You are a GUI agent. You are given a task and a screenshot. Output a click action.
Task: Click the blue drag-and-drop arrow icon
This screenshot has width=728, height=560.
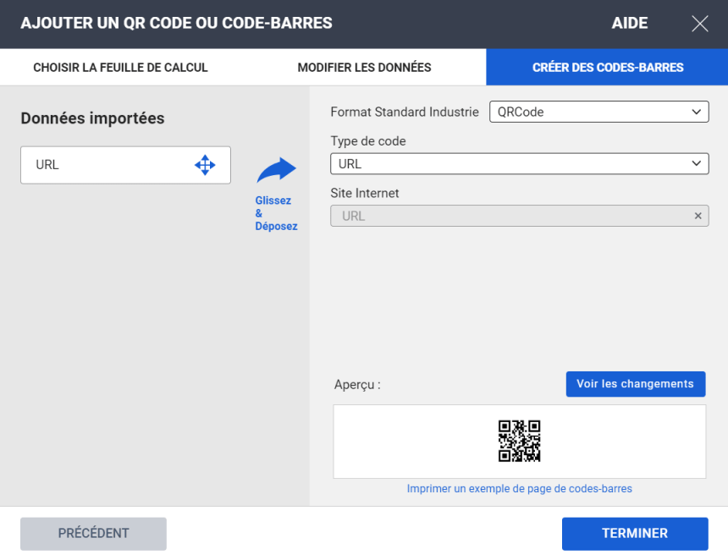pos(276,170)
